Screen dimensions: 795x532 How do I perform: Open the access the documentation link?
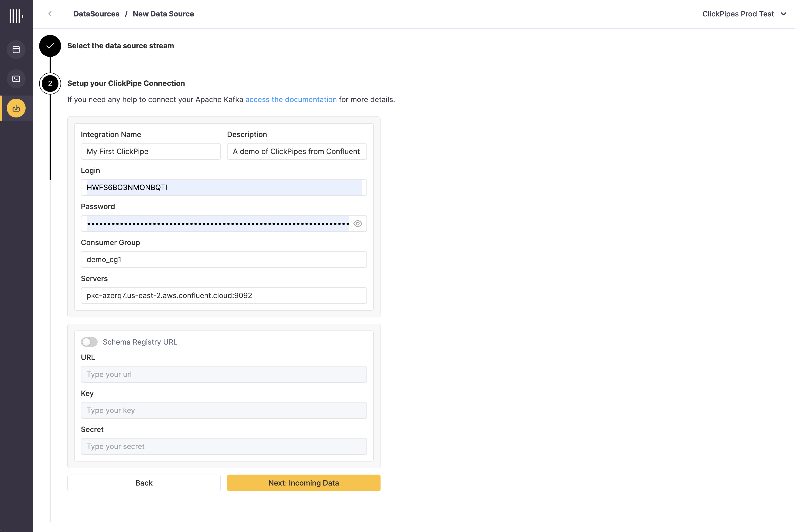pyautogui.click(x=291, y=99)
